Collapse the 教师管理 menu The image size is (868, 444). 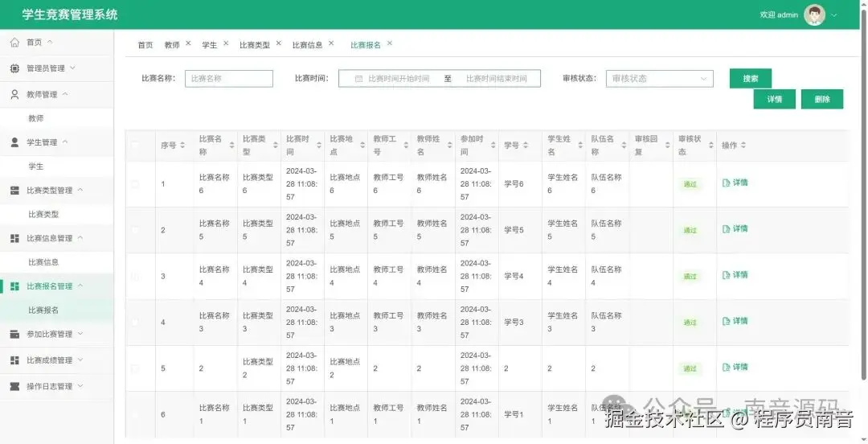(65, 93)
